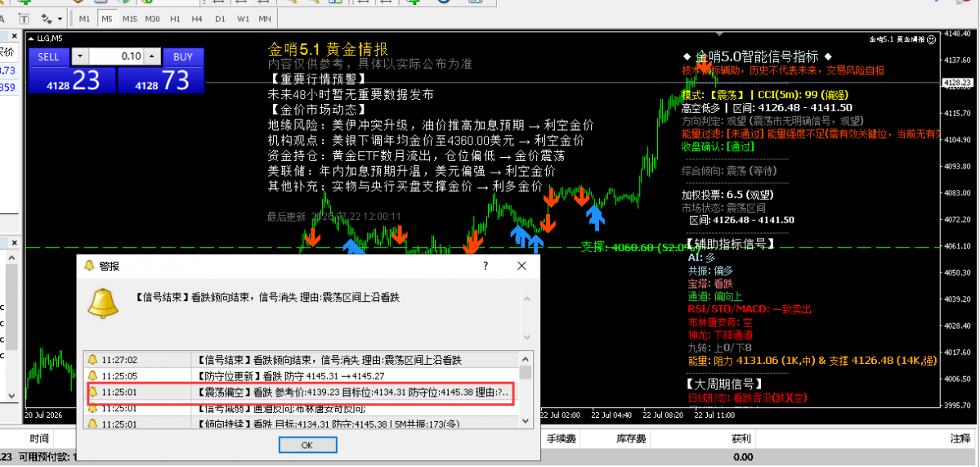Click the 【辅助指标信号】 heading on chart

[730, 243]
